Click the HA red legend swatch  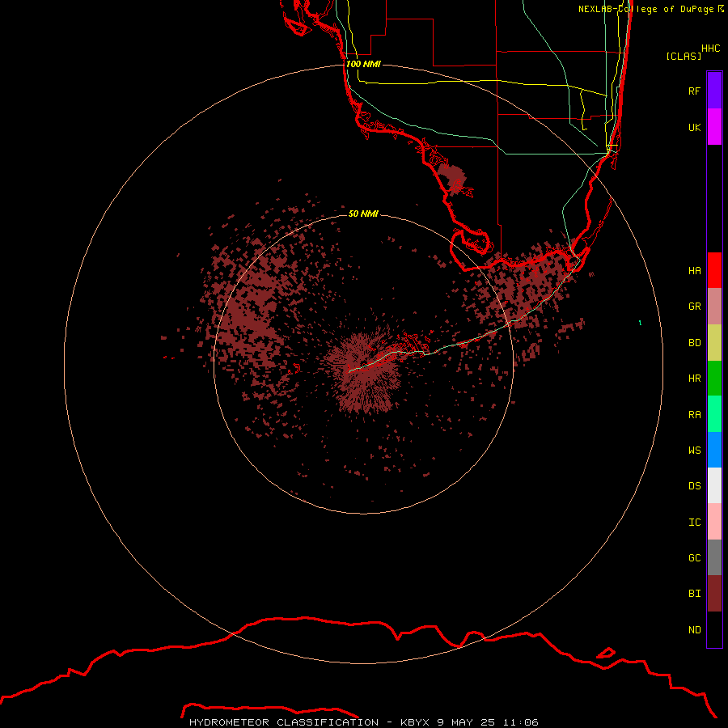coord(714,270)
